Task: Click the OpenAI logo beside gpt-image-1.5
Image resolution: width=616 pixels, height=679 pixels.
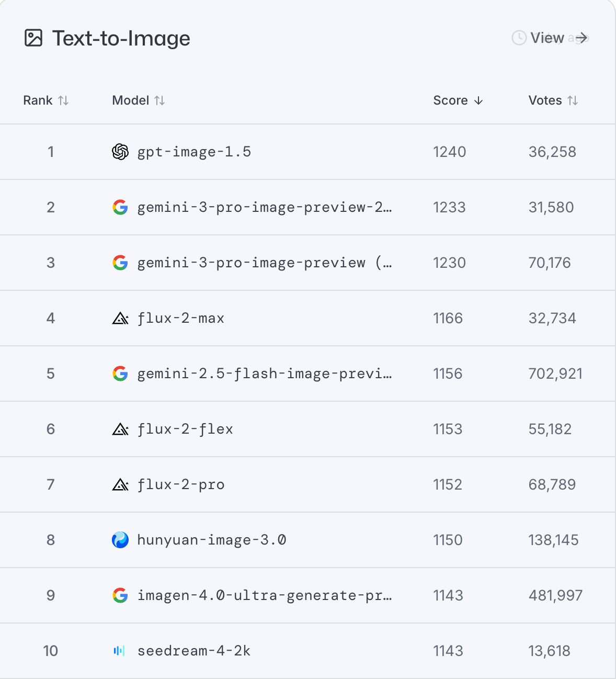Action: pyautogui.click(x=120, y=152)
